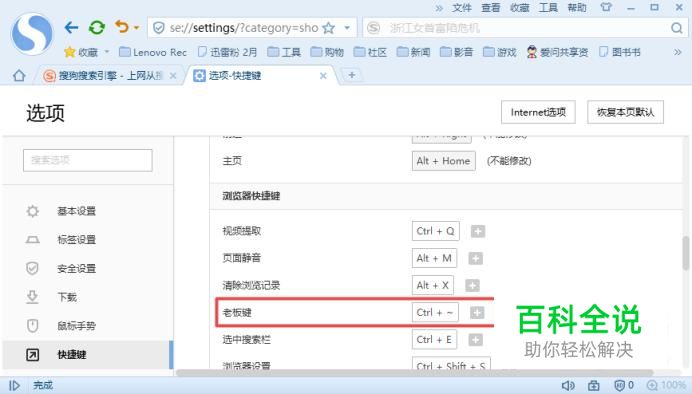The image size is (692, 394).
Task: Open the Lenovo Rec bookmark folder
Action: tap(153, 52)
